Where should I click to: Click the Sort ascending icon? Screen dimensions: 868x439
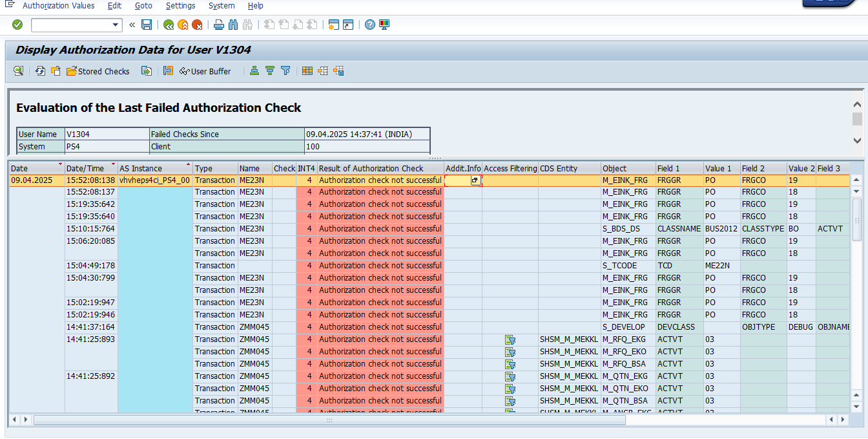click(254, 71)
